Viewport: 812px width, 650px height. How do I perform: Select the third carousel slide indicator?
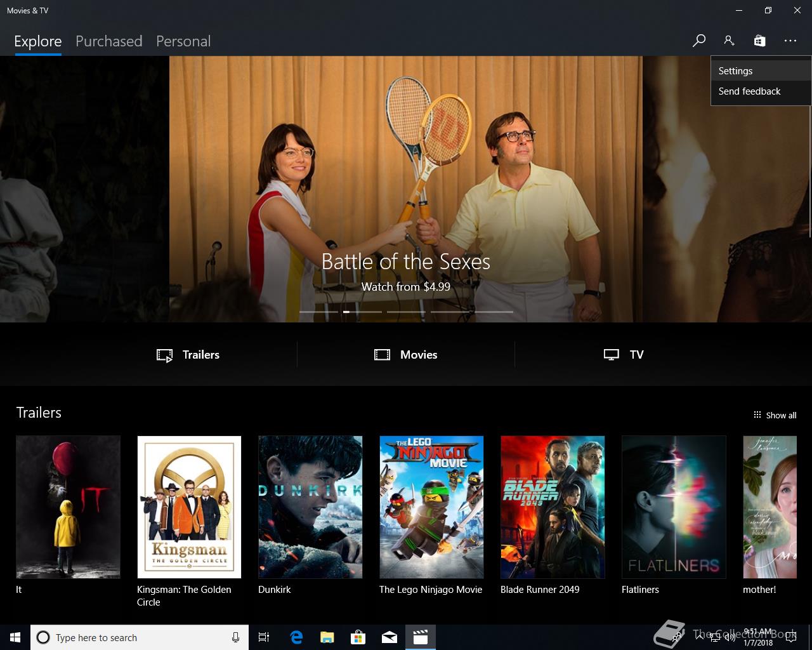point(406,312)
